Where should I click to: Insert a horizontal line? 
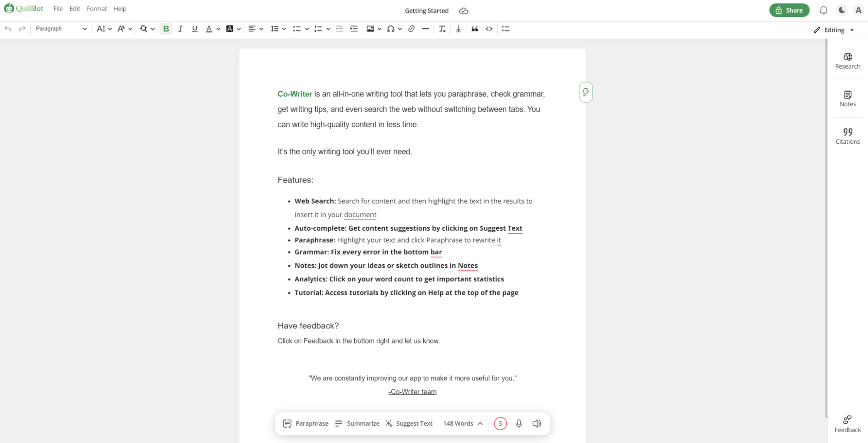pos(426,29)
